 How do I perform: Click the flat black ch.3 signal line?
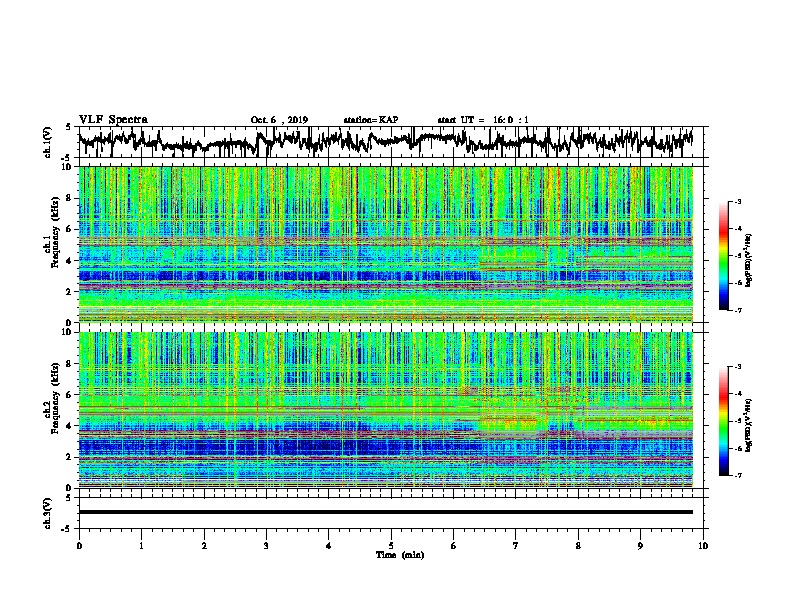385,512
